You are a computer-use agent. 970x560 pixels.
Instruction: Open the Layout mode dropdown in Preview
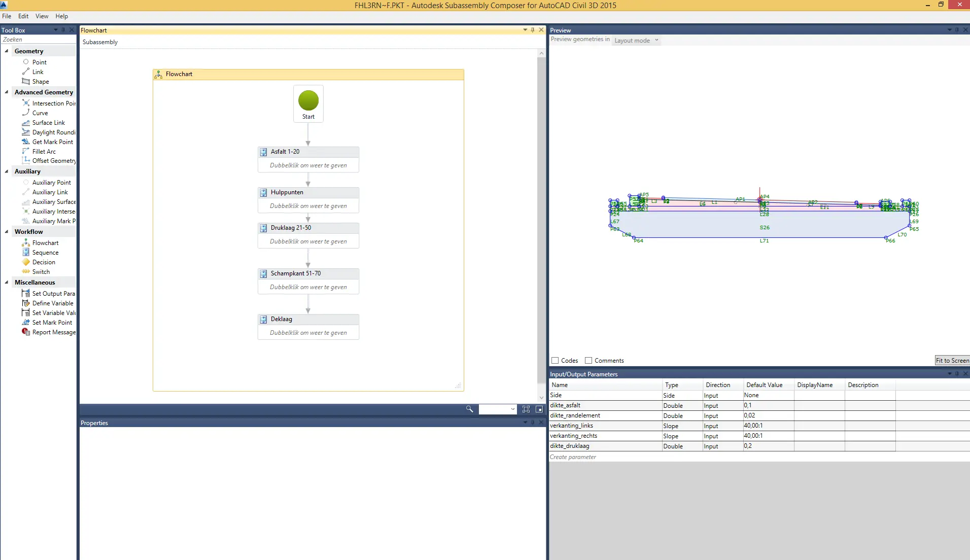point(636,40)
